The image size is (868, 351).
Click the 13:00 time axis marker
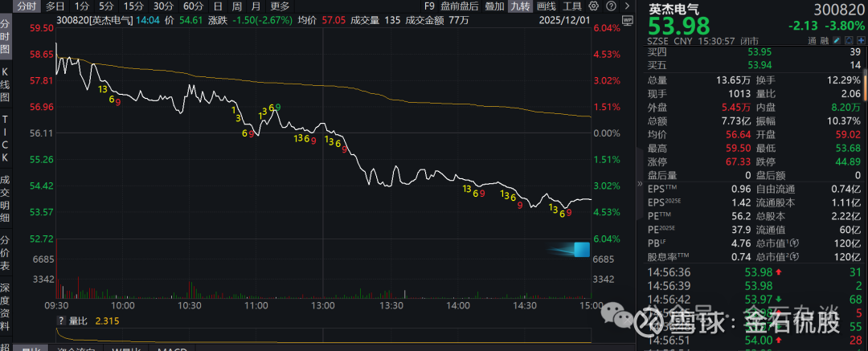(x=323, y=305)
